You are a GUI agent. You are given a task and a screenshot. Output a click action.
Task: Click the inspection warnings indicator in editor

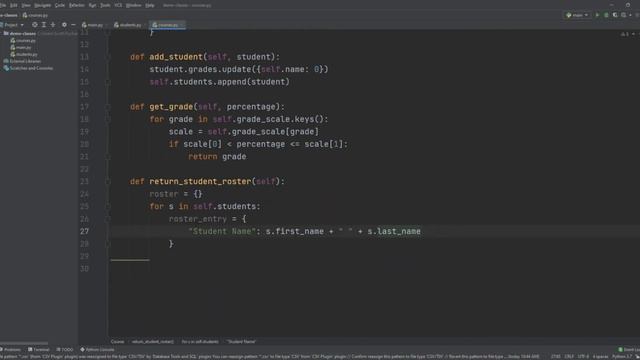(625, 34)
